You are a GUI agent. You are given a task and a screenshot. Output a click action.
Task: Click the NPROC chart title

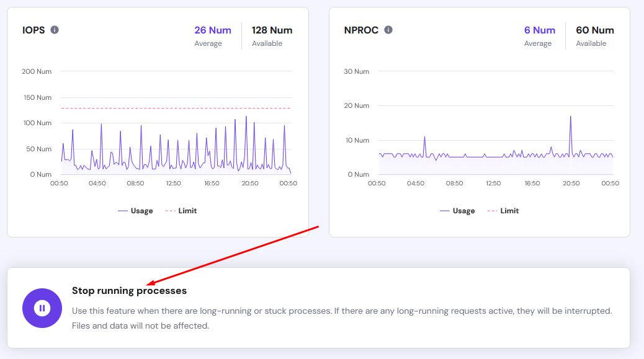(361, 30)
